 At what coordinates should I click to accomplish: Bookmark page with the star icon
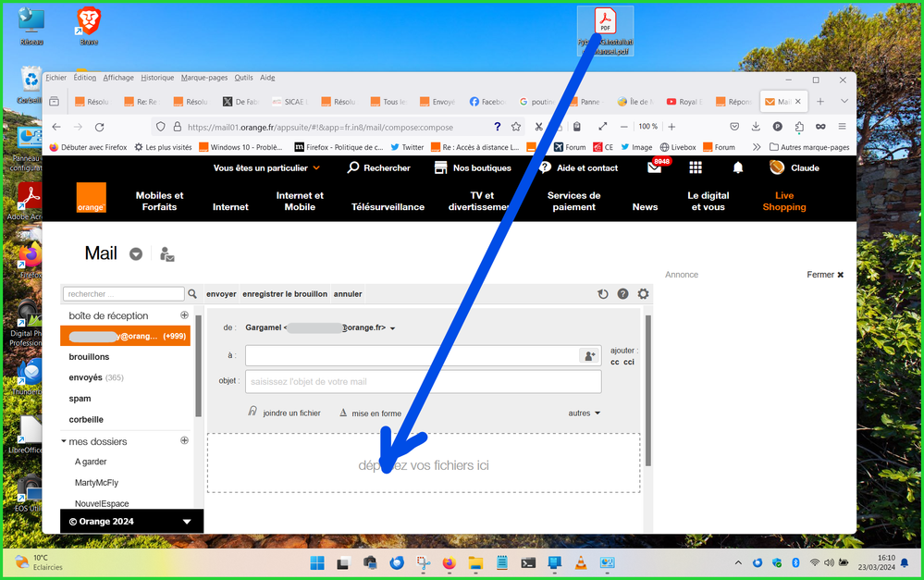(516, 127)
